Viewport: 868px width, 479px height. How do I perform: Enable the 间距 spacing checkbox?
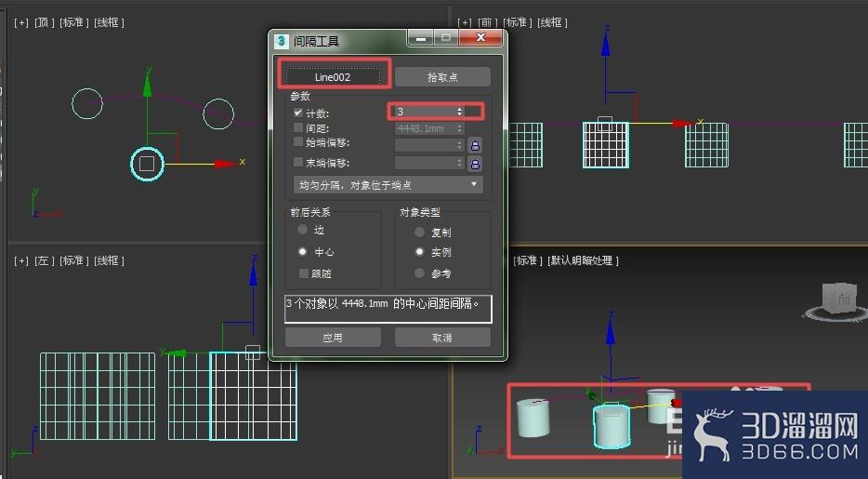[298, 128]
